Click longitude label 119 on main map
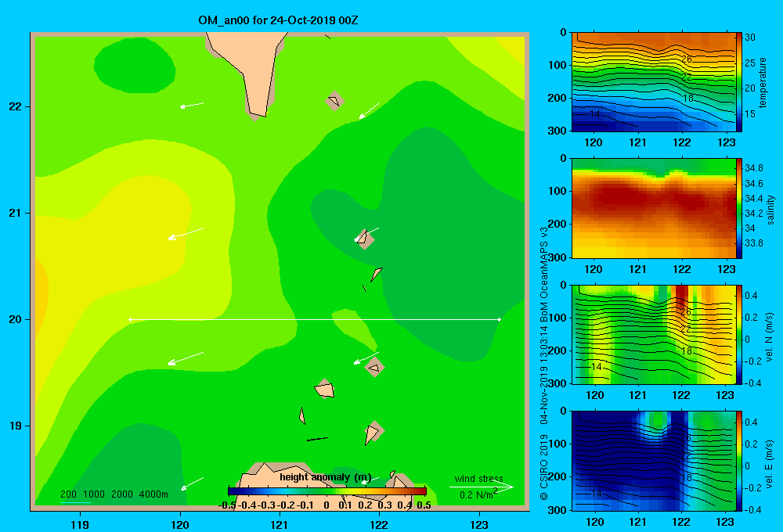This screenshot has height=532, width=783. coord(80,524)
